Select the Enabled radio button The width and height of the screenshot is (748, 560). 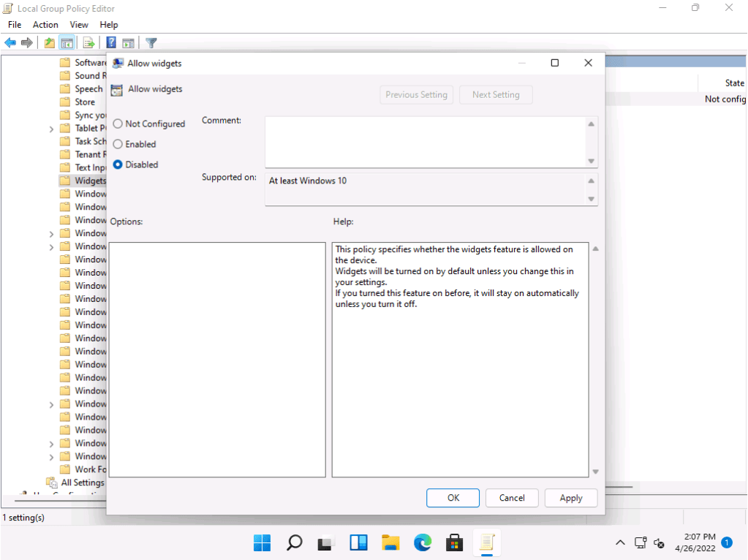(117, 144)
